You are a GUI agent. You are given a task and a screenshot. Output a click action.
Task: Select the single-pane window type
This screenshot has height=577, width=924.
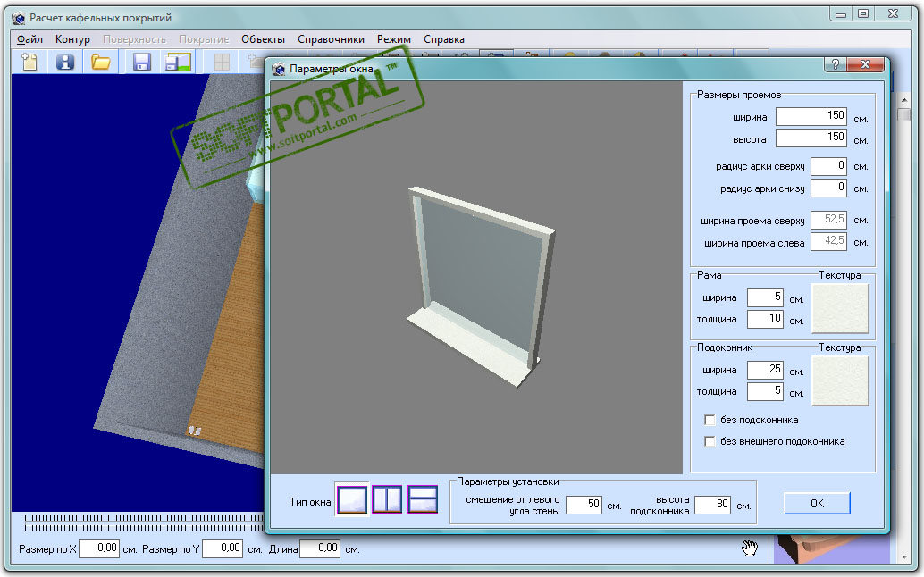(x=352, y=499)
